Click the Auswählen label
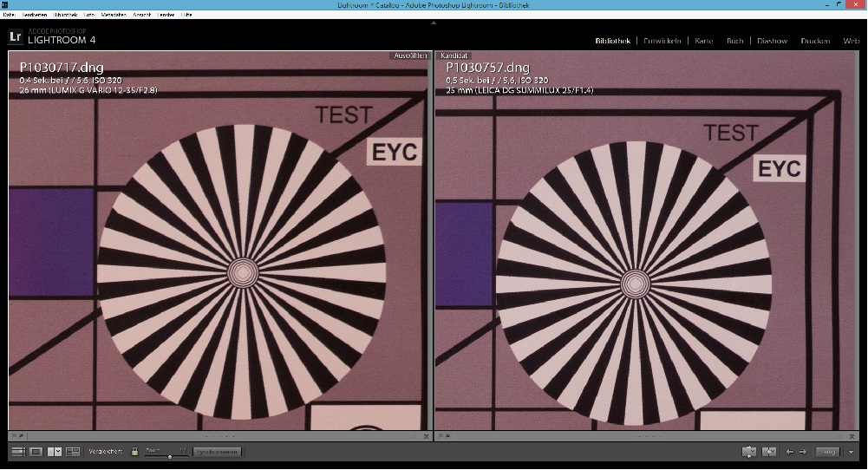Screen dimensions: 868x470 point(410,55)
